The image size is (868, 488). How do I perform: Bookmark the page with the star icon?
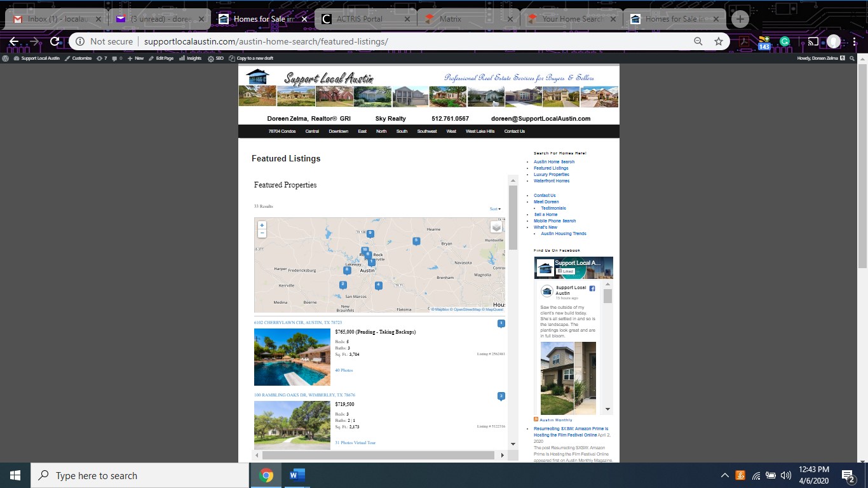pyautogui.click(x=719, y=41)
